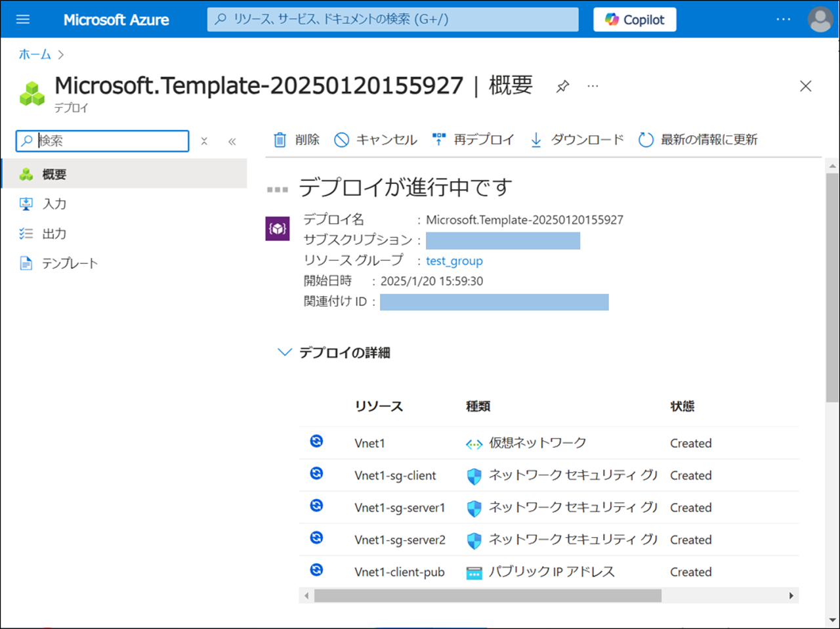Open the top bar ellipsis menu
The image size is (840, 629).
tap(783, 20)
